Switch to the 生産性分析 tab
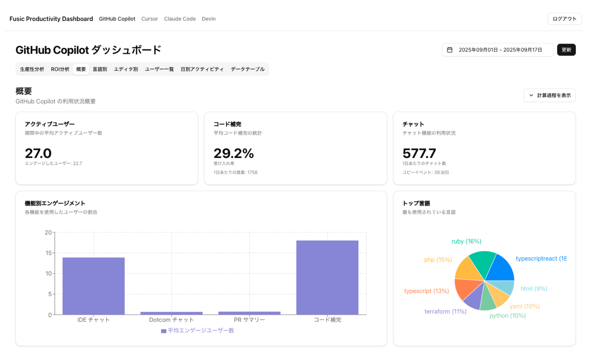 (x=32, y=69)
